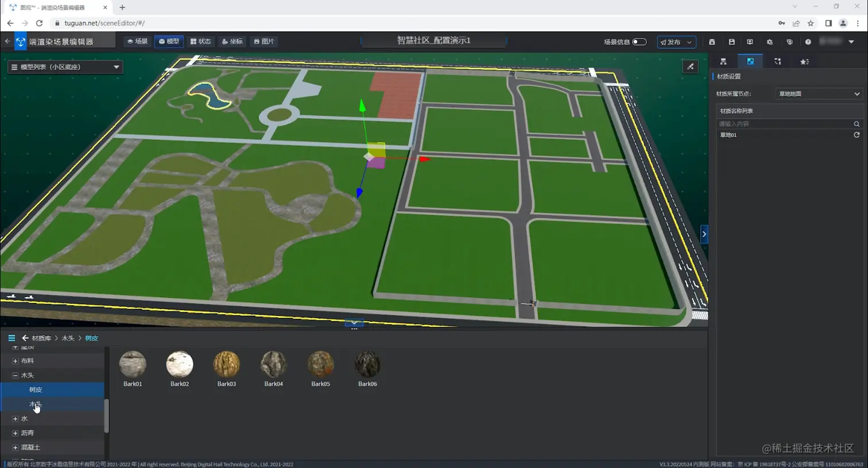Click the shield screen icon in toolbar

789,42
